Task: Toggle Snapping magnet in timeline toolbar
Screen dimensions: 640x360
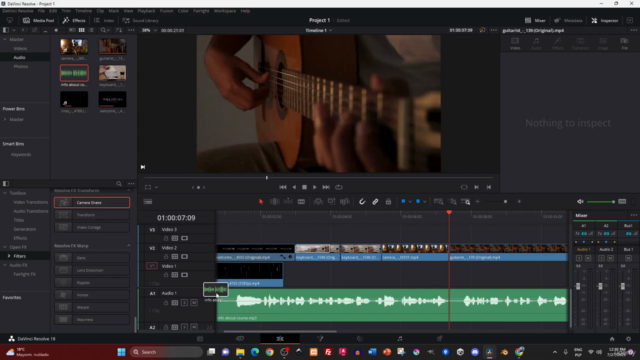Action: [362, 202]
